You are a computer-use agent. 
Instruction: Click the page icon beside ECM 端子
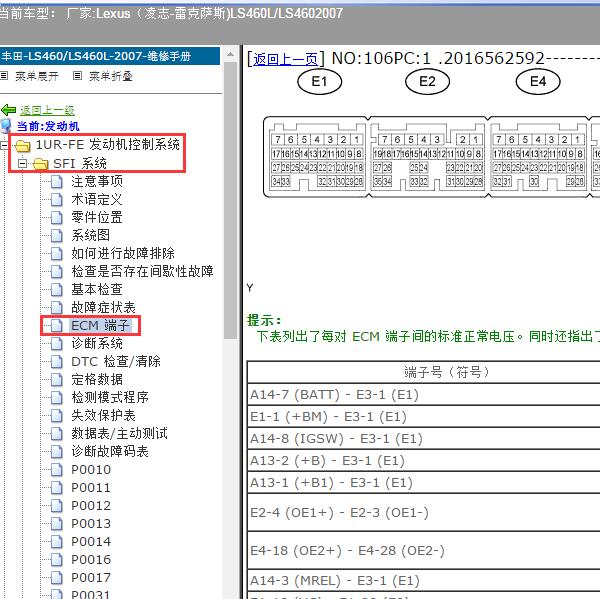click(x=57, y=325)
